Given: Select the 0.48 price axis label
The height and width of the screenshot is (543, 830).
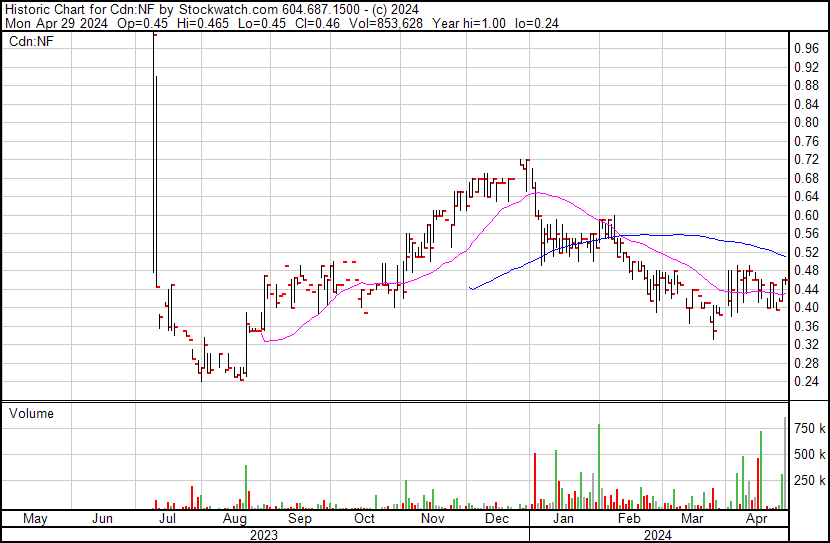Looking at the screenshot, I should [x=807, y=270].
